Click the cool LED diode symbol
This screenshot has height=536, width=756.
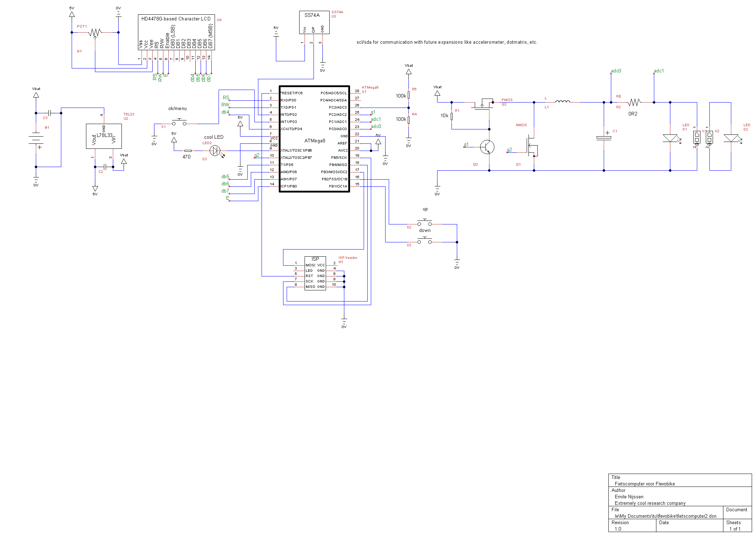(x=215, y=151)
